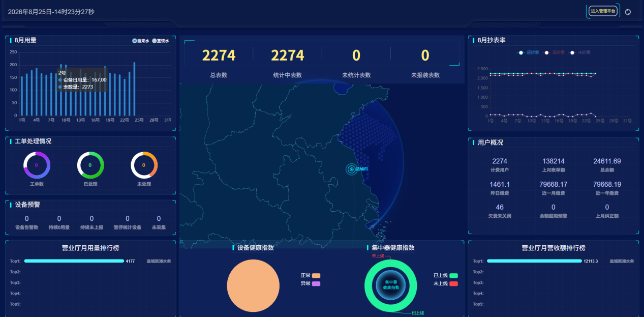This screenshot has height=317, width=644.
Task: Open the 进入管理平台 management platform button
Action: [x=603, y=11]
